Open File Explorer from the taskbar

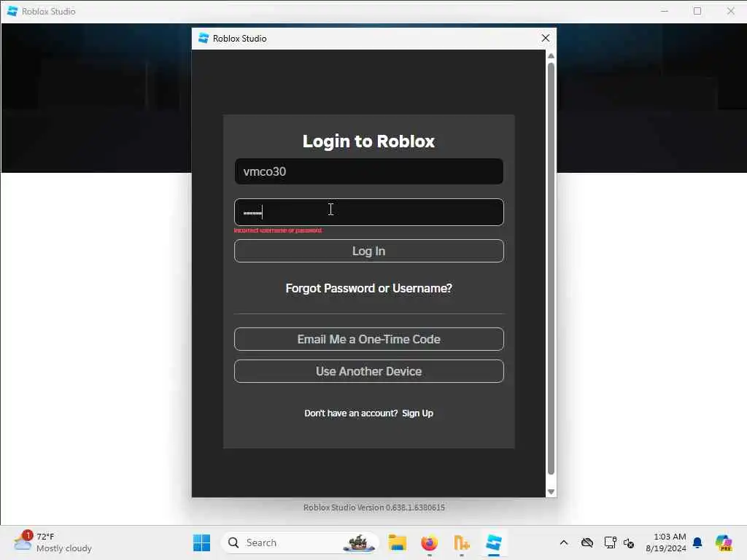pos(397,542)
